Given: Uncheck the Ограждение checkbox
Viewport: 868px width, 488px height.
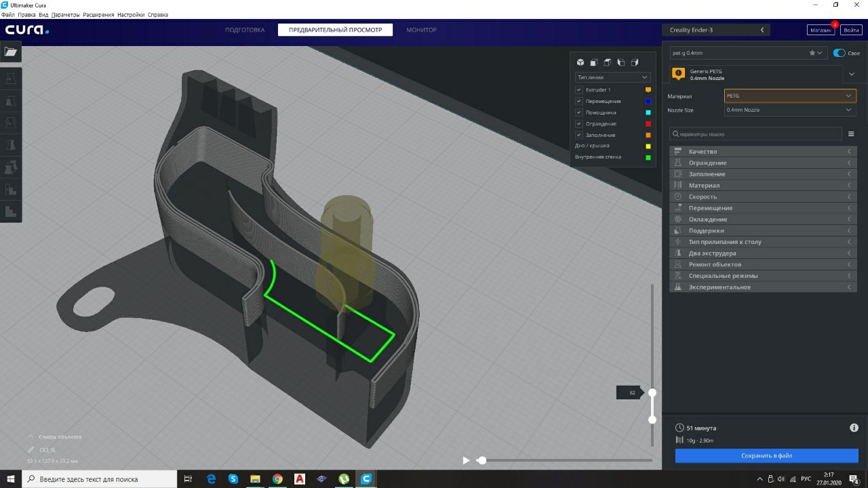Looking at the screenshot, I should point(578,123).
